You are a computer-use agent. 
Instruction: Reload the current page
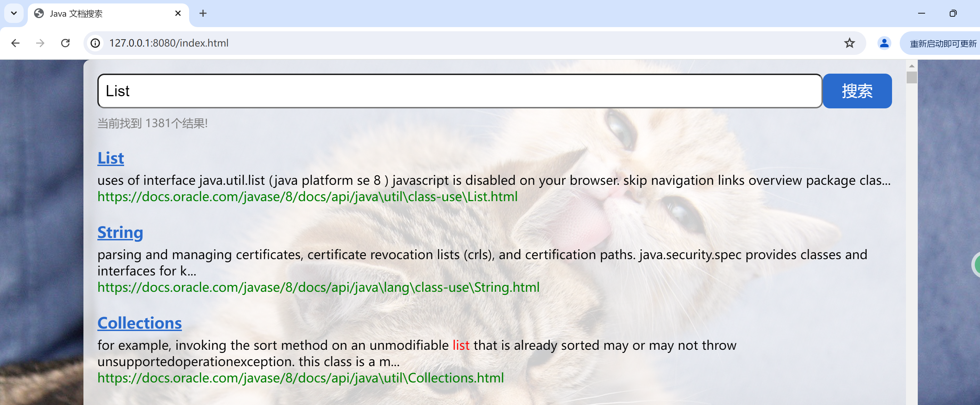tap(65, 43)
